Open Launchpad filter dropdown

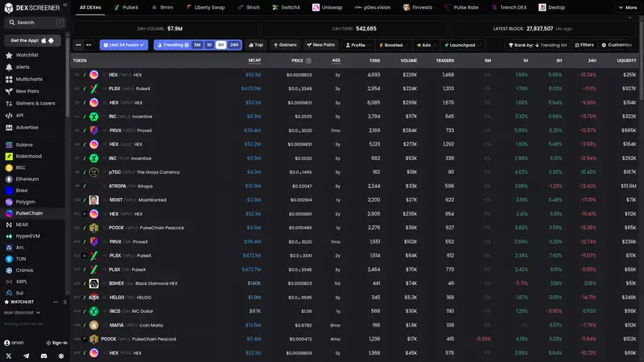coord(461,45)
